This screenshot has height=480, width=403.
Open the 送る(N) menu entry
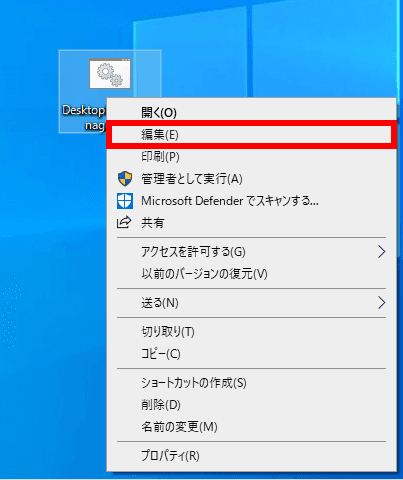pos(251,303)
